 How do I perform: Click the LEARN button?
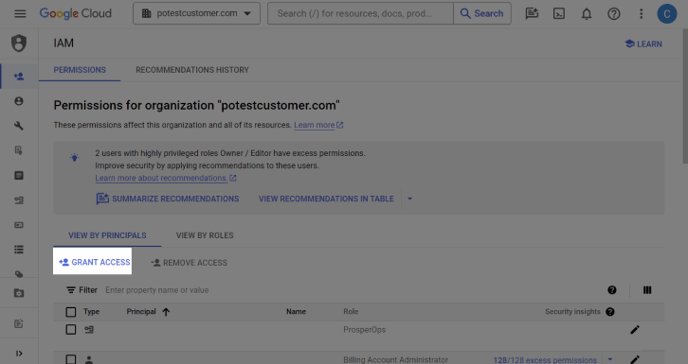[x=643, y=44]
